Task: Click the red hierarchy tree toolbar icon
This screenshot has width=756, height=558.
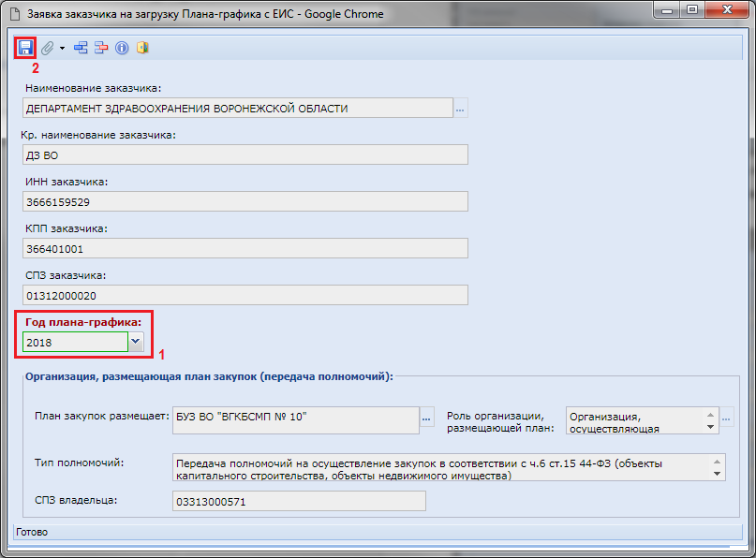Action: pos(101,48)
